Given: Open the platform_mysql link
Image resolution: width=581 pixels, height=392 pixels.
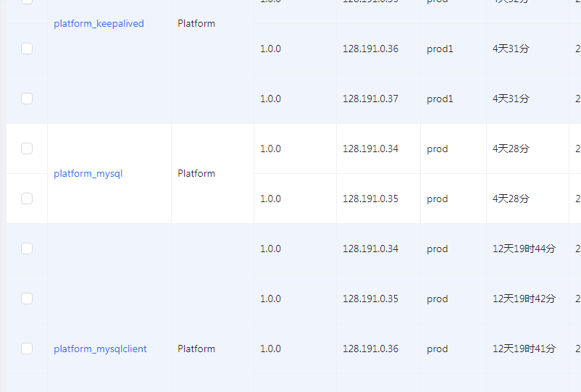Looking at the screenshot, I should pos(88,174).
